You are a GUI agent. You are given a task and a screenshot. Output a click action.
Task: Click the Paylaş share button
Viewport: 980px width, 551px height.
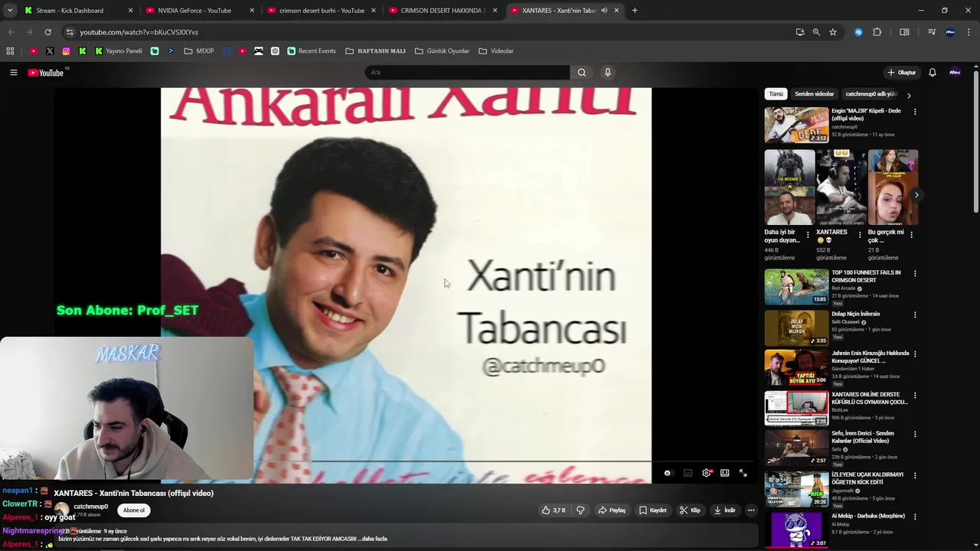click(x=612, y=510)
